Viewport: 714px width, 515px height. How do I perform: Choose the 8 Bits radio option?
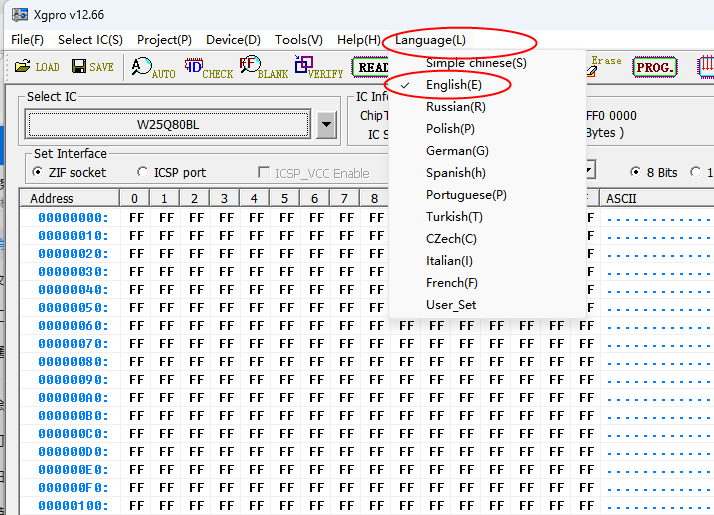(635, 172)
